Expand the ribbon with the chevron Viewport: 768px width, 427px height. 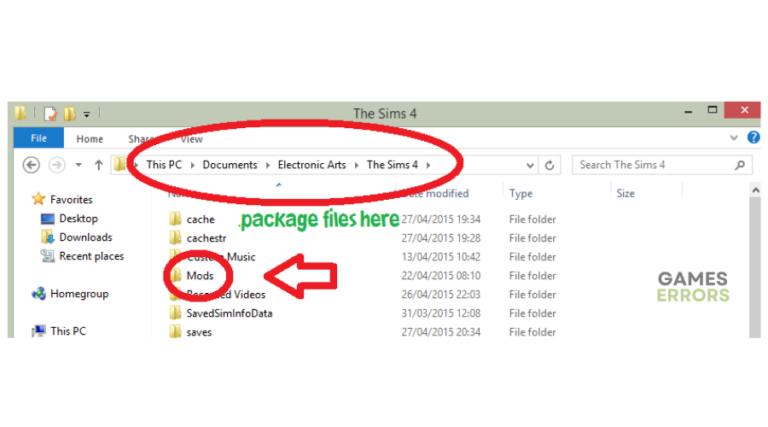[734, 138]
